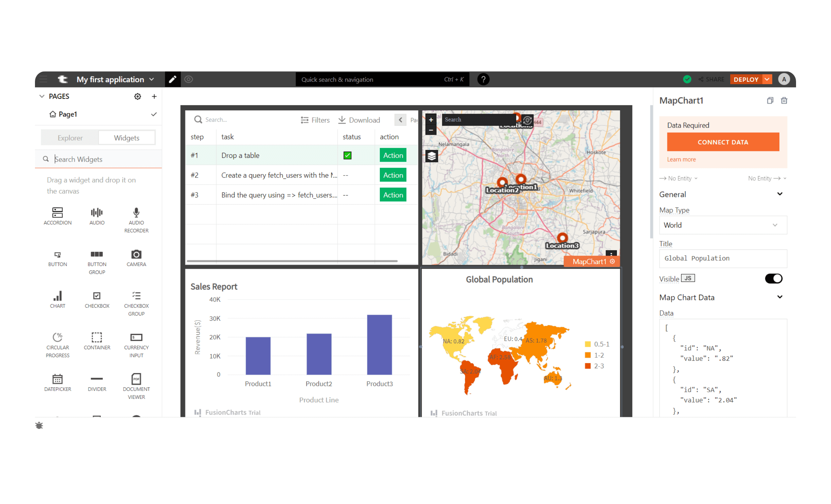The width and height of the screenshot is (831, 504).
Task: Select the Currency Input widget
Action: [136, 345]
